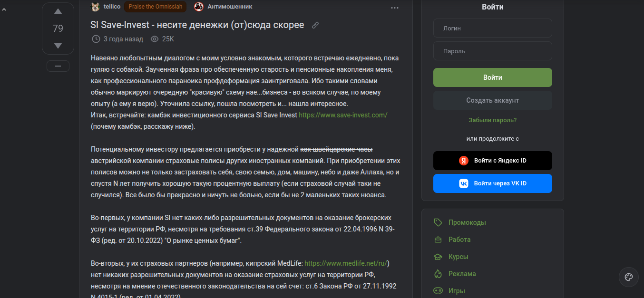Open the Забыли пароль? link
The width and height of the screenshot is (644, 298).
493,120
